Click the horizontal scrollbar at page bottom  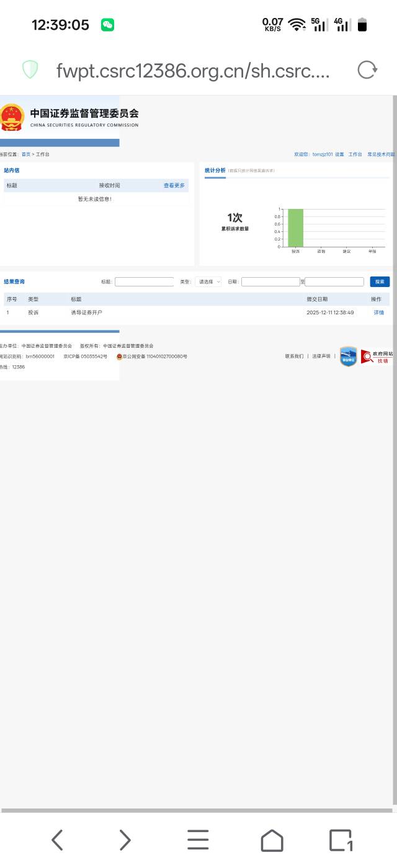pyautogui.click(x=197, y=810)
